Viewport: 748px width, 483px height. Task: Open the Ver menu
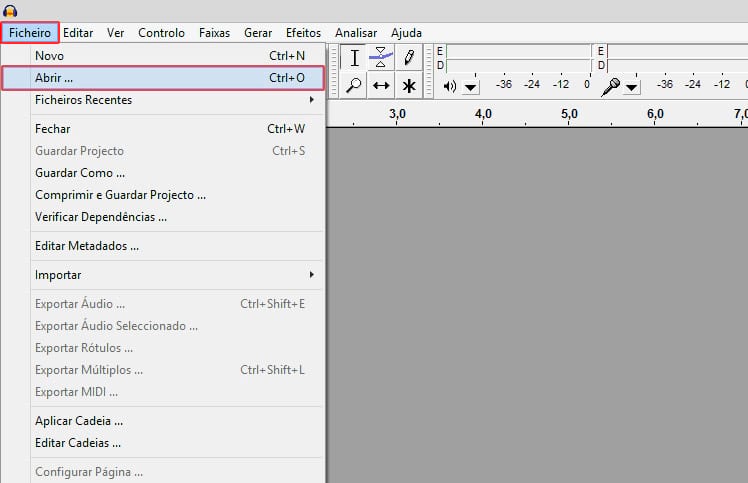coord(115,33)
